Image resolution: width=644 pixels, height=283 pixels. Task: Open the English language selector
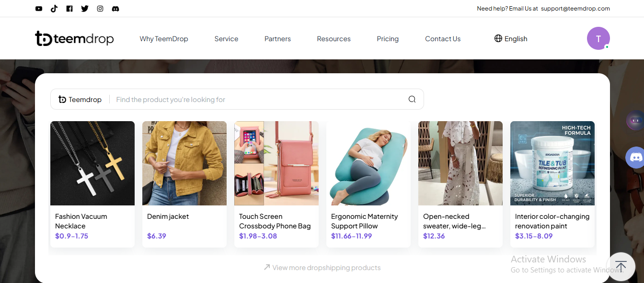pos(511,39)
